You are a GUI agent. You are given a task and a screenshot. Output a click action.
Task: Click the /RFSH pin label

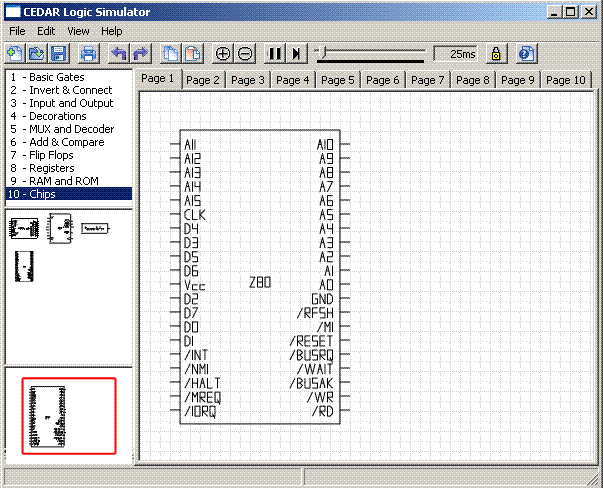tap(315, 313)
